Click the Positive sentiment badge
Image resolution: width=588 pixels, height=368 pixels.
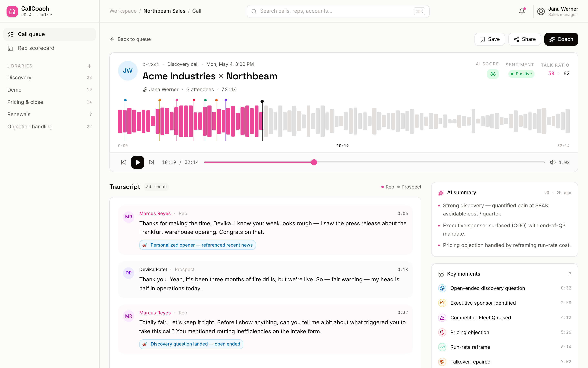tap(521, 74)
